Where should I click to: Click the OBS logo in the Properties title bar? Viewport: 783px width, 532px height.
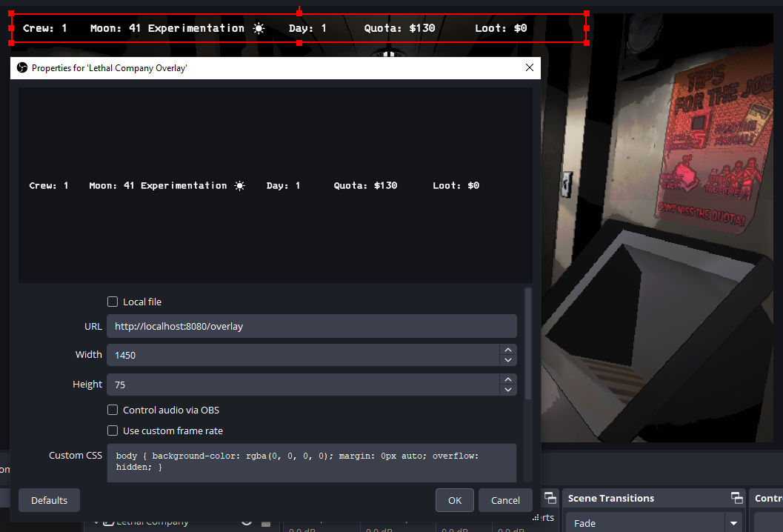(x=22, y=67)
